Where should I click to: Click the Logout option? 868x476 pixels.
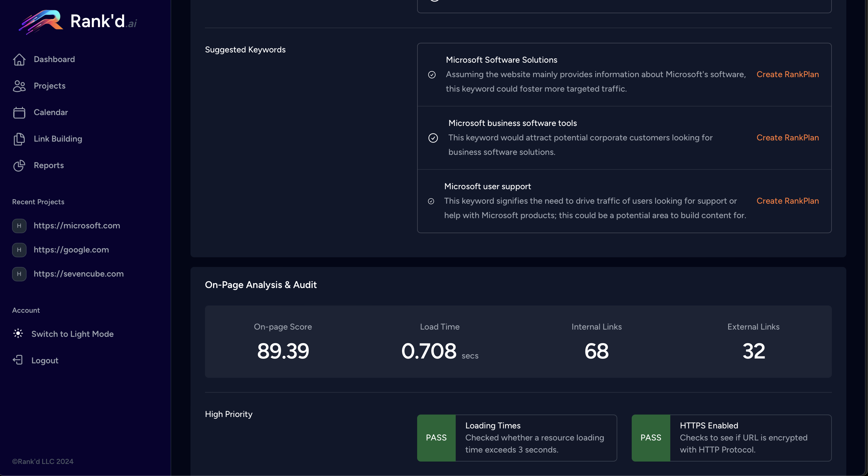(x=45, y=360)
